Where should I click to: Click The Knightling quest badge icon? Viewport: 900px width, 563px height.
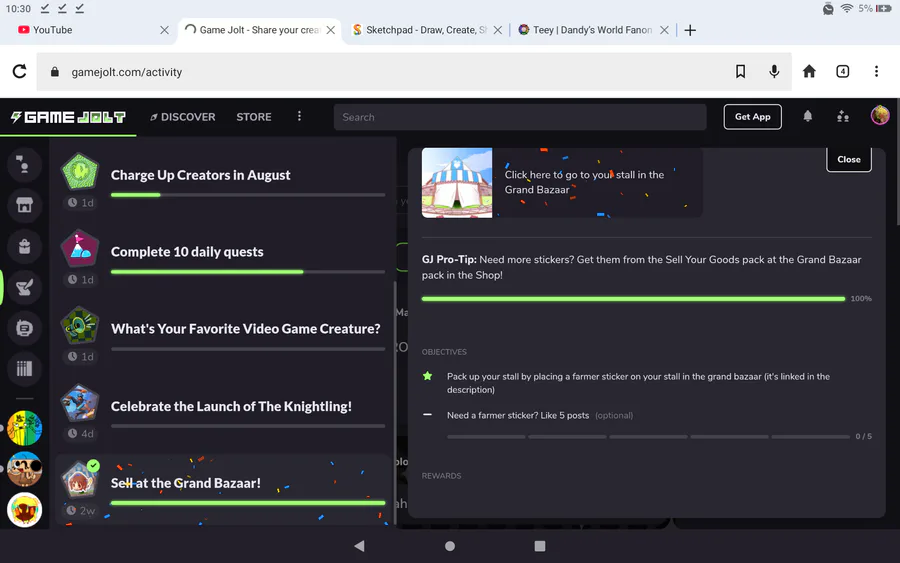click(x=80, y=402)
